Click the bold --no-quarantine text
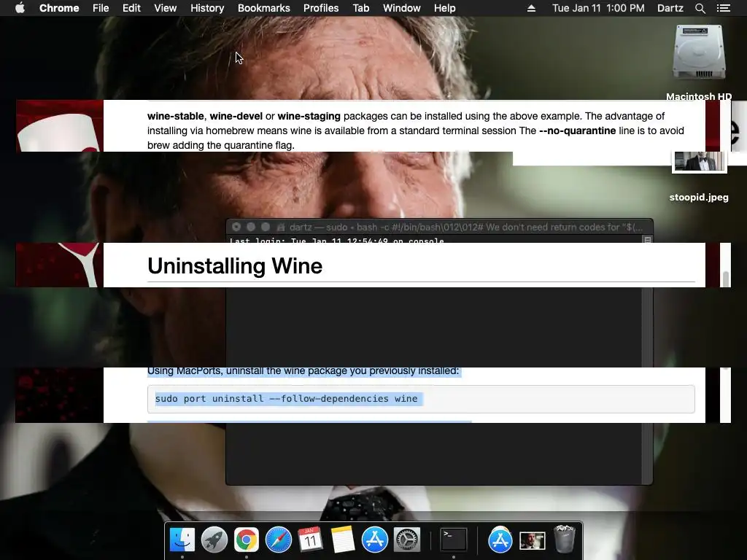This screenshot has height=560, width=747. [x=578, y=131]
